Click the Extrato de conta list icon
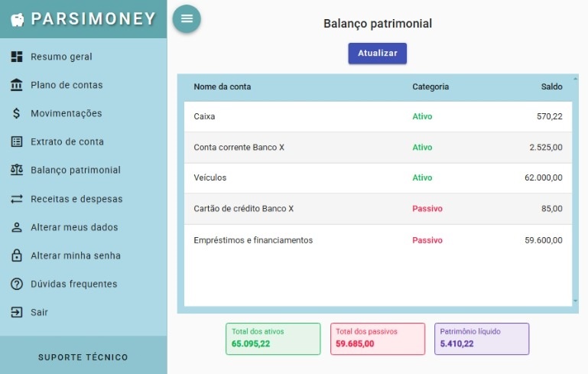588x374 pixels. pos(17,141)
